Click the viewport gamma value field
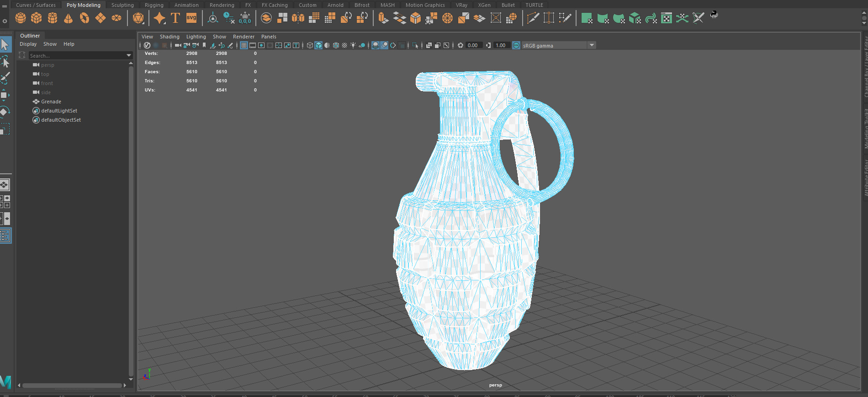 point(501,45)
